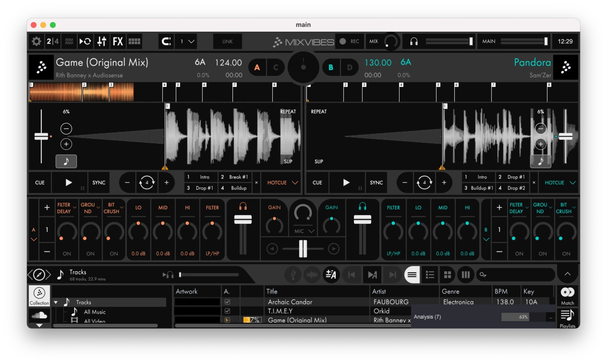Click the MAIN volume slider
This screenshot has height=364, width=607.
[524, 41]
